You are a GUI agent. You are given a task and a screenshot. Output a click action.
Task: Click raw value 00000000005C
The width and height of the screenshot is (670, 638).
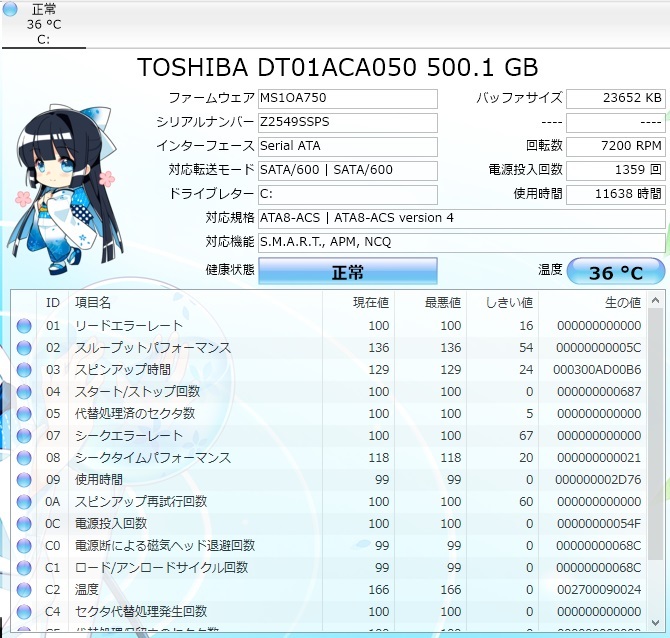(599, 348)
